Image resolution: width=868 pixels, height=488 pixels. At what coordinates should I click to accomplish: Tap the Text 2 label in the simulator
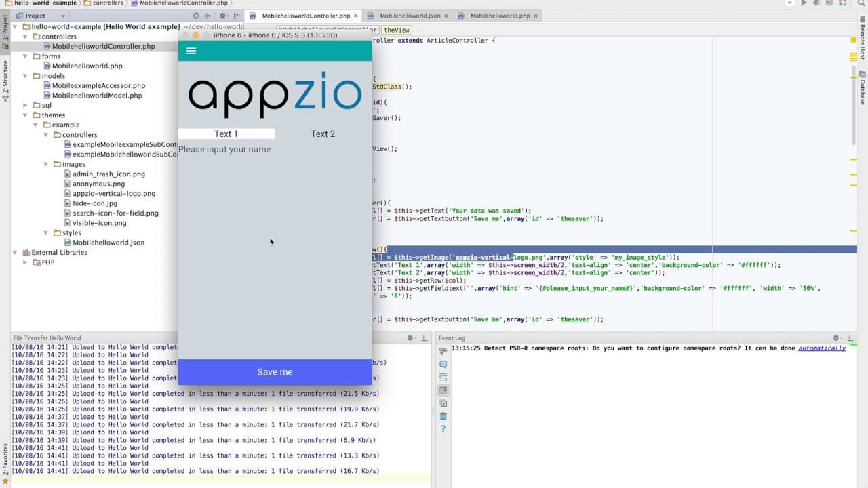pyautogui.click(x=323, y=134)
